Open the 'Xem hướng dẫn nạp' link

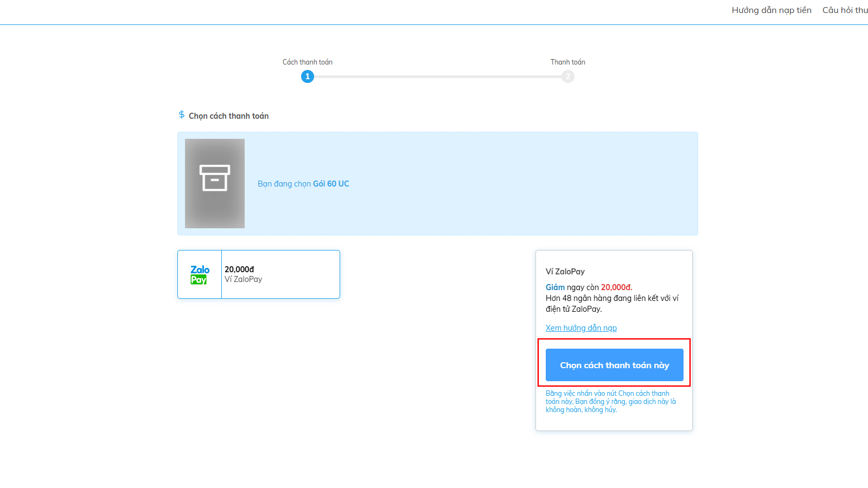(x=581, y=328)
